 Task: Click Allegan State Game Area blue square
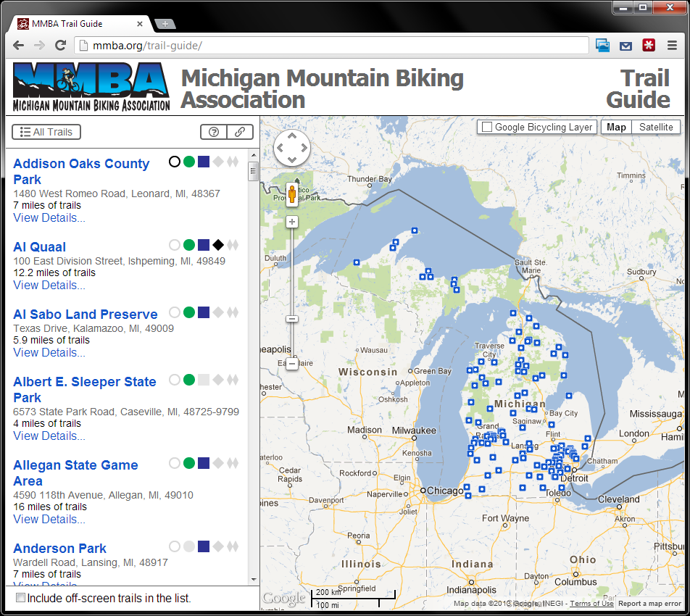point(204,463)
